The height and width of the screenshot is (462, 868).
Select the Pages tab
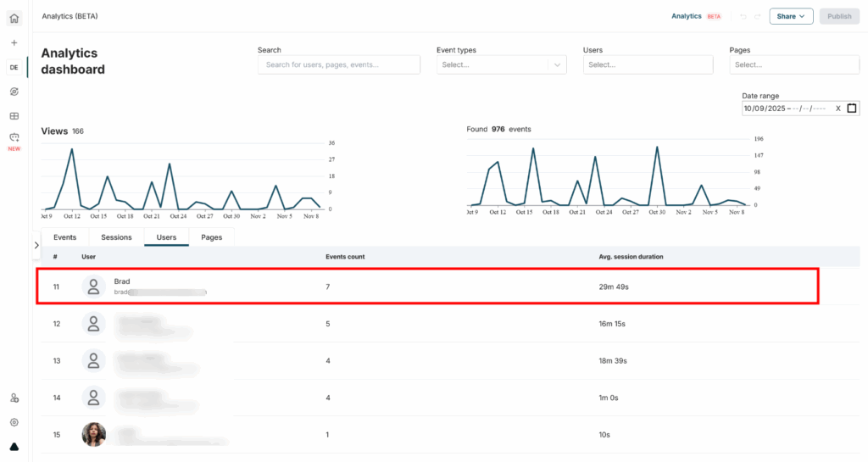tap(211, 237)
